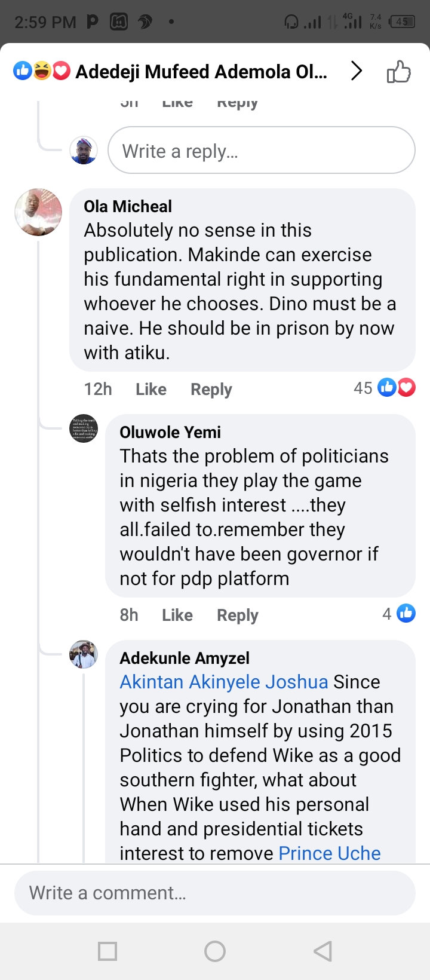Tap the Android recent apps square
Viewport: 430px width, 980px height.
(x=107, y=951)
